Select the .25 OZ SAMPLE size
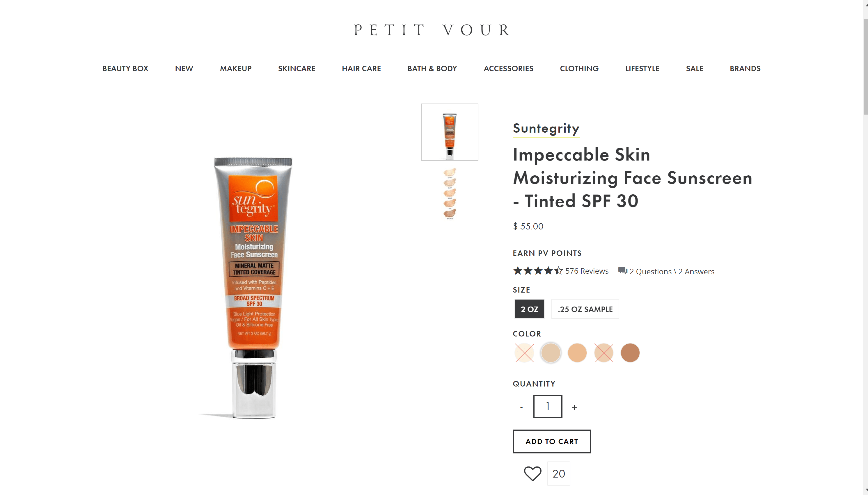Viewport: 868px width, 495px height. tap(585, 309)
